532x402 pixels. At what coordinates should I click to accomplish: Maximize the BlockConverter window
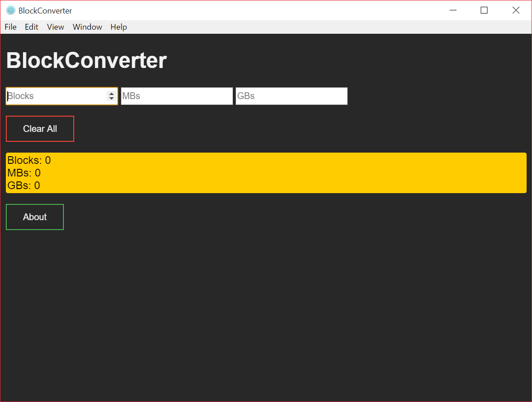tap(484, 10)
